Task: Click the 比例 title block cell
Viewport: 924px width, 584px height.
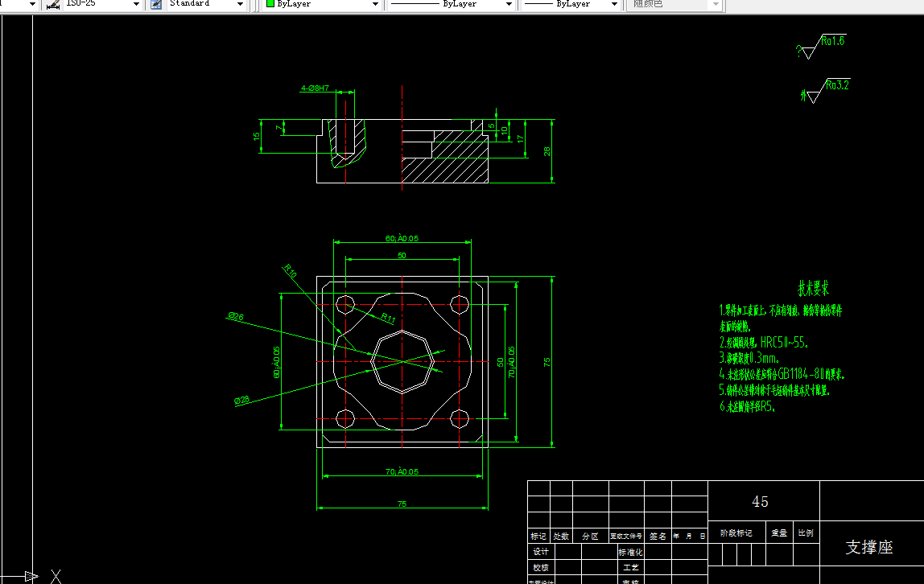Action: click(806, 533)
